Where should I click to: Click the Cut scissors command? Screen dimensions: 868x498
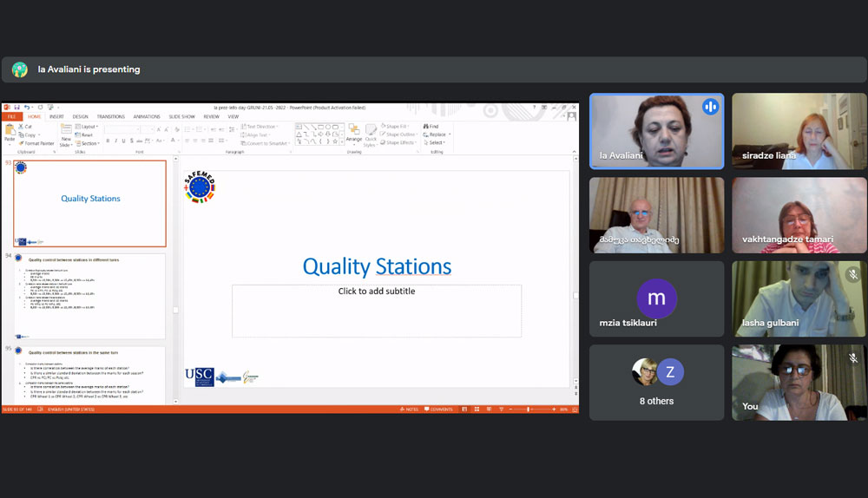[26, 127]
